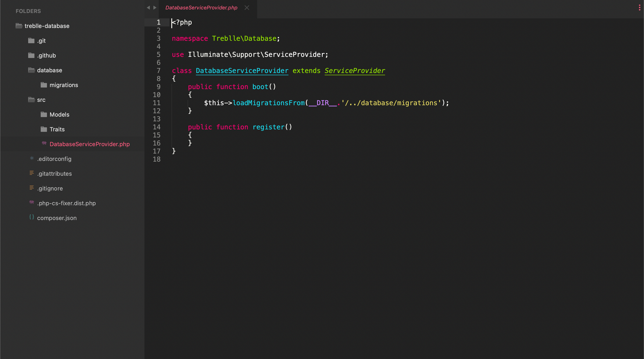Click the $this variable on line 11
This screenshot has width=644, height=359.
point(214,103)
